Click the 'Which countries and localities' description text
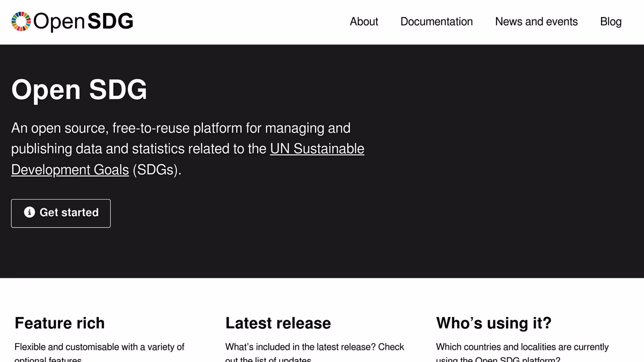 click(x=522, y=347)
